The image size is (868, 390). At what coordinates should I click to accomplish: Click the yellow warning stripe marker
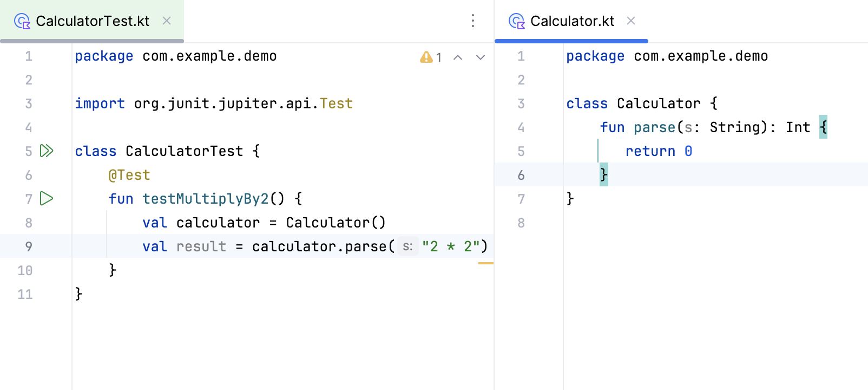coord(485,263)
